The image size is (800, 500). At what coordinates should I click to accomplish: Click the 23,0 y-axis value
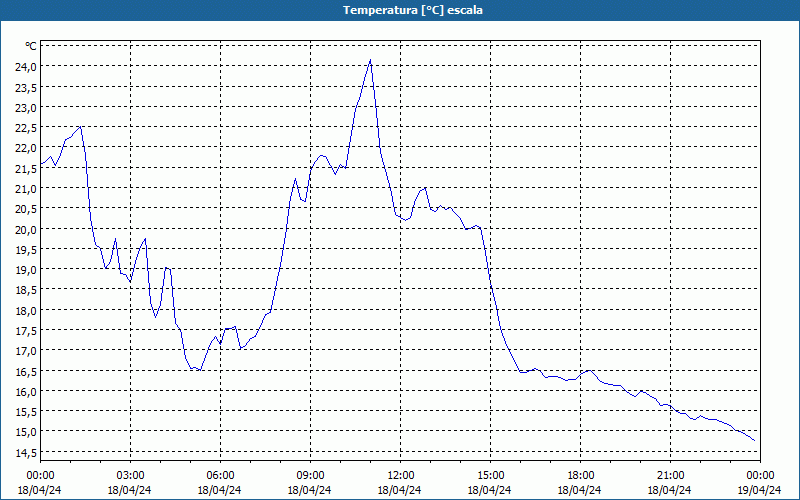pyautogui.click(x=27, y=107)
